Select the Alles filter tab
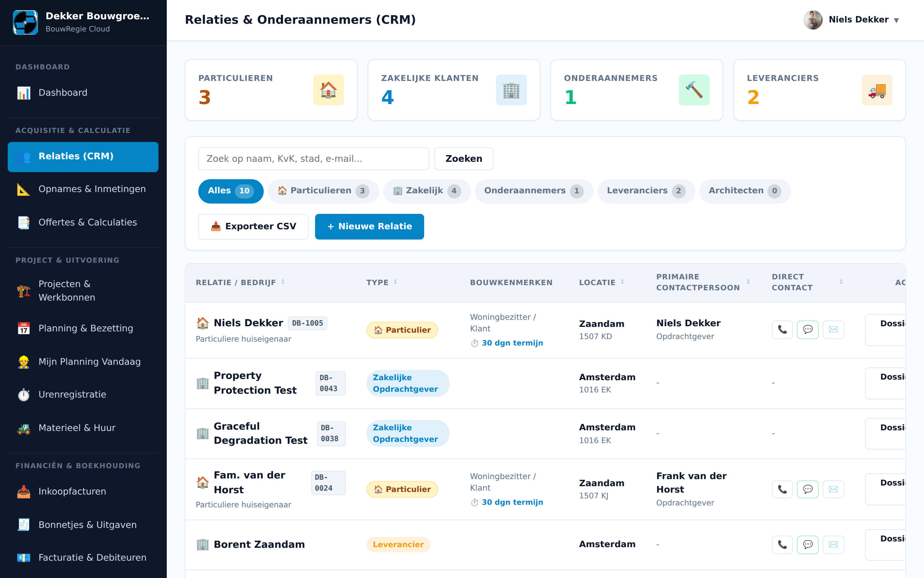Viewport: 924px width, 578px height. (231, 191)
